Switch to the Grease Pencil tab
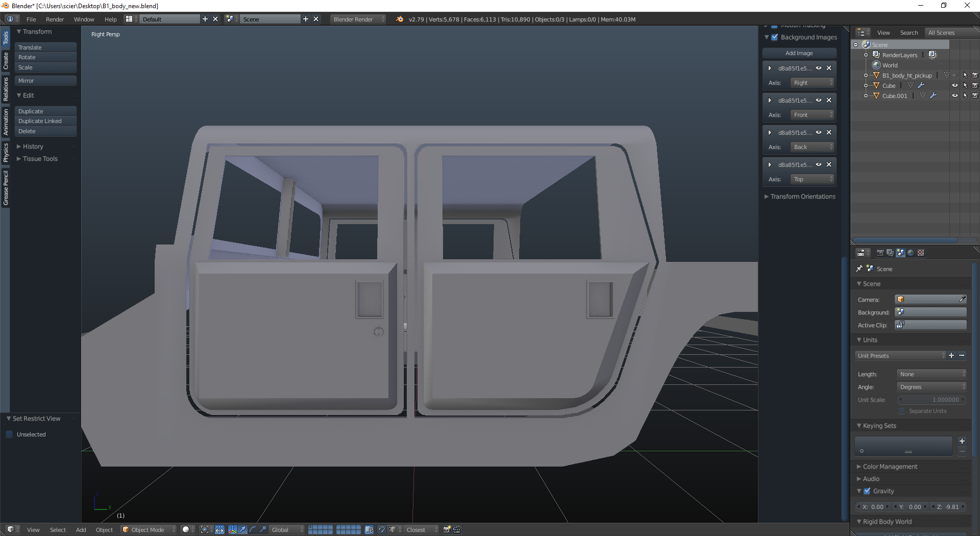 coord(6,188)
